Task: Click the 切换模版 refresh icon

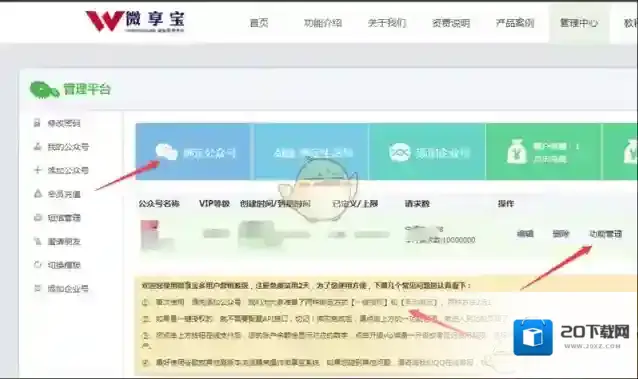Action: pos(37,265)
